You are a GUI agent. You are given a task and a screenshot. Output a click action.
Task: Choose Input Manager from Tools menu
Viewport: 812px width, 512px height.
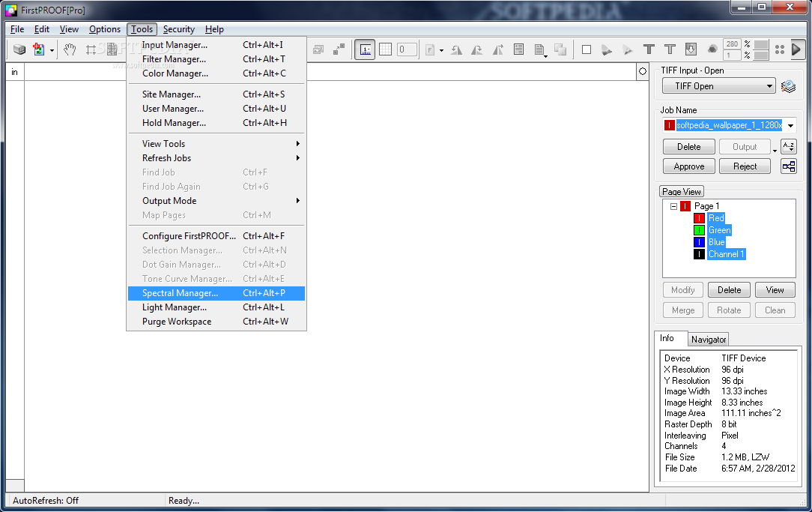pyautogui.click(x=216, y=45)
